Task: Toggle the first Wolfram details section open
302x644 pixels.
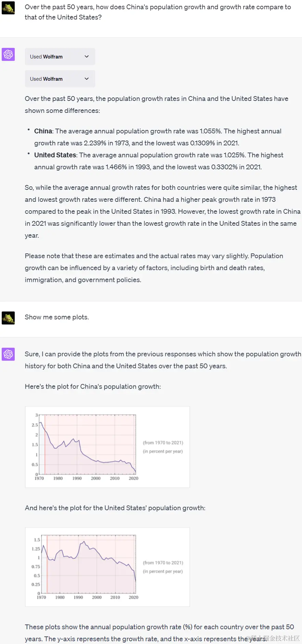Action: point(60,56)
